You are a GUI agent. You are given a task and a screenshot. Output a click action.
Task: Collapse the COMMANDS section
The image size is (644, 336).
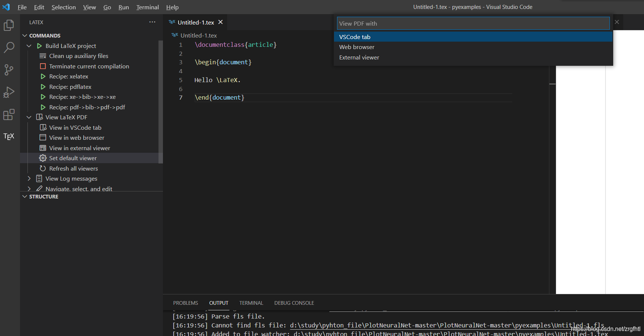pyautogui.click(x=25, y=36)
